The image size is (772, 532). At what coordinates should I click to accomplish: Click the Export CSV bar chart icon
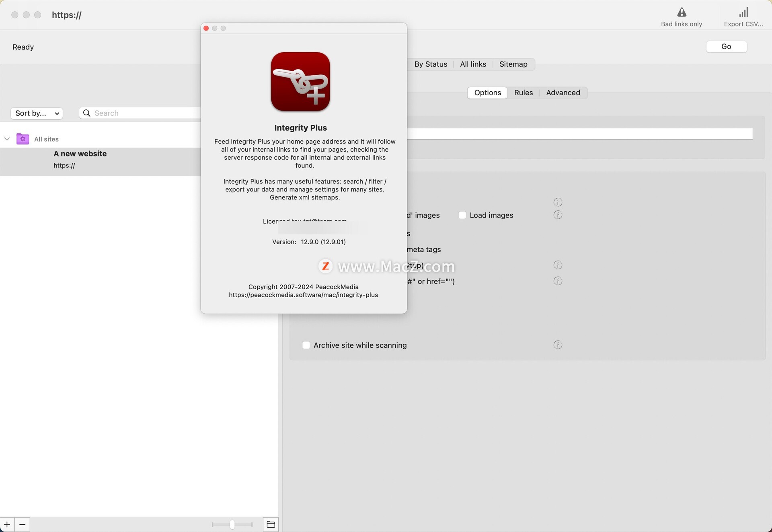743,12
